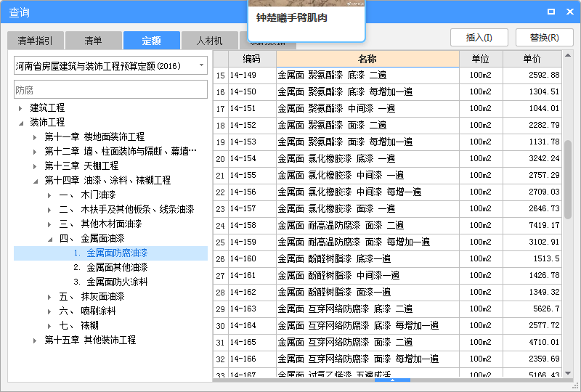Click the 单价 column header
The height and width of the screenshot is (392, 581).
(x=532, y=59)
